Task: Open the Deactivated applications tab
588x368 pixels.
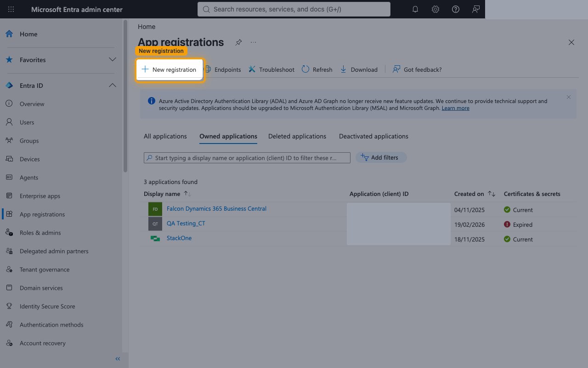Action: [373, 136]
